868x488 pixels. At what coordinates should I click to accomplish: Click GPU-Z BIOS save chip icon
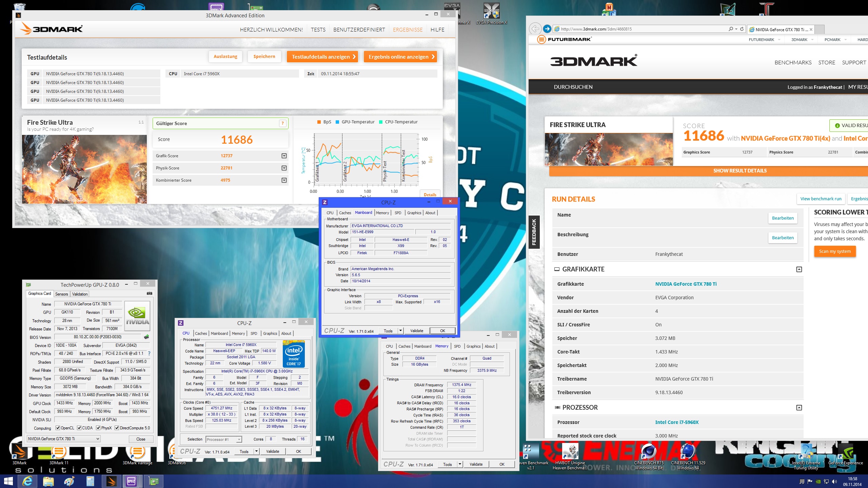[x=146, y=337]
